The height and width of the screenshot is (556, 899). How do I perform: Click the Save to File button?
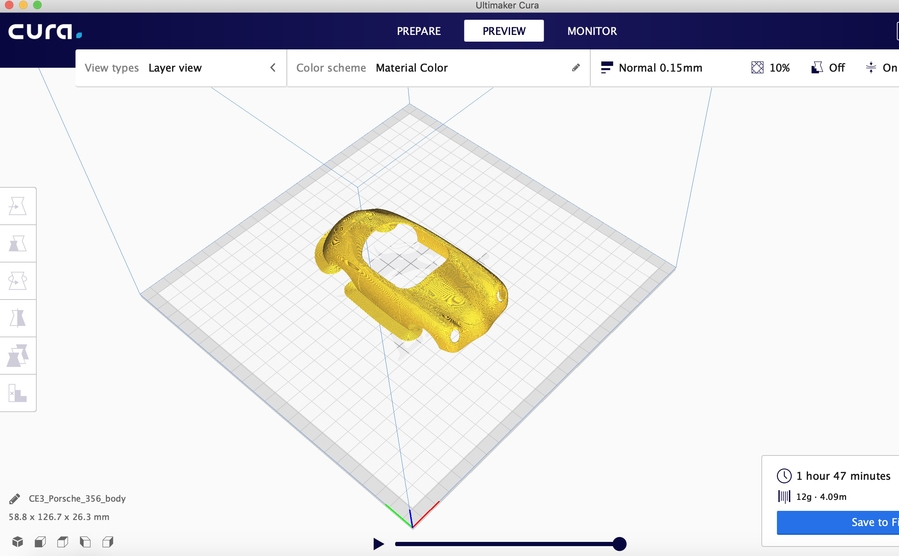(838, 522)
